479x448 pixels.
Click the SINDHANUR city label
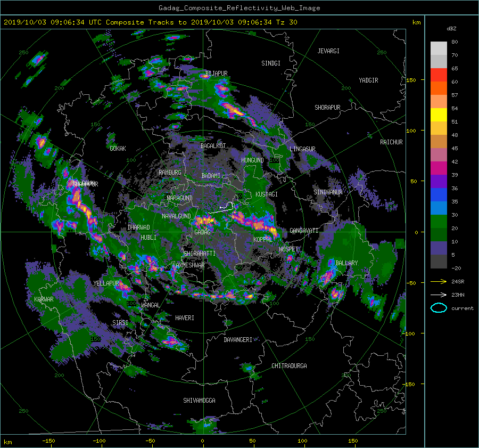[328, 192]
